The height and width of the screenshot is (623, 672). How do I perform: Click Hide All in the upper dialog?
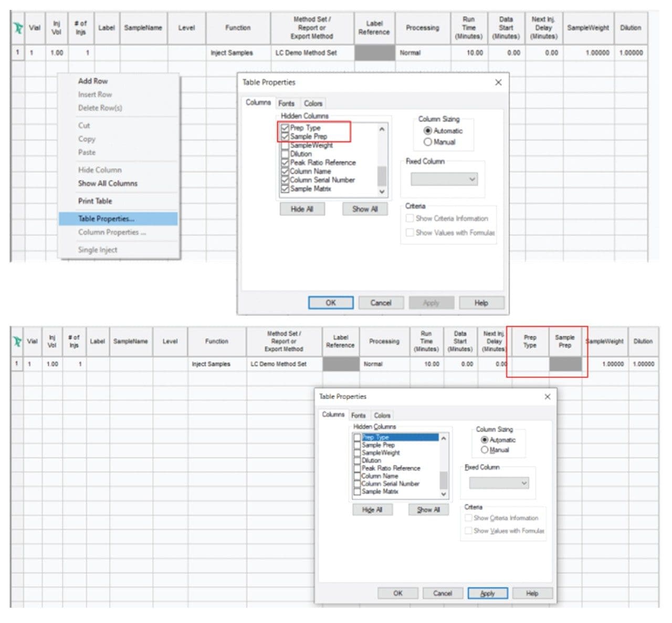point(302,209)
